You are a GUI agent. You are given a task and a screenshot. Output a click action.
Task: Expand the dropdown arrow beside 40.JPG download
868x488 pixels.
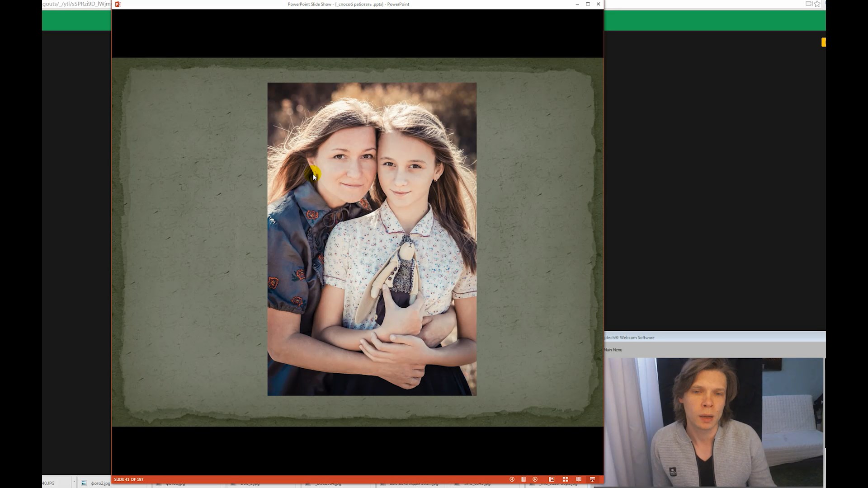74,482
